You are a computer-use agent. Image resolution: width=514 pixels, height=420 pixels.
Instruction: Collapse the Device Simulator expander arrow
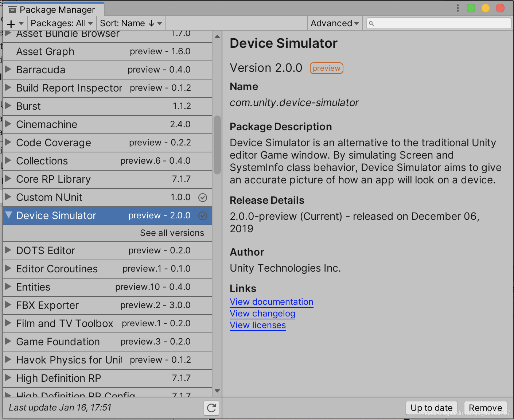point(9,215)
